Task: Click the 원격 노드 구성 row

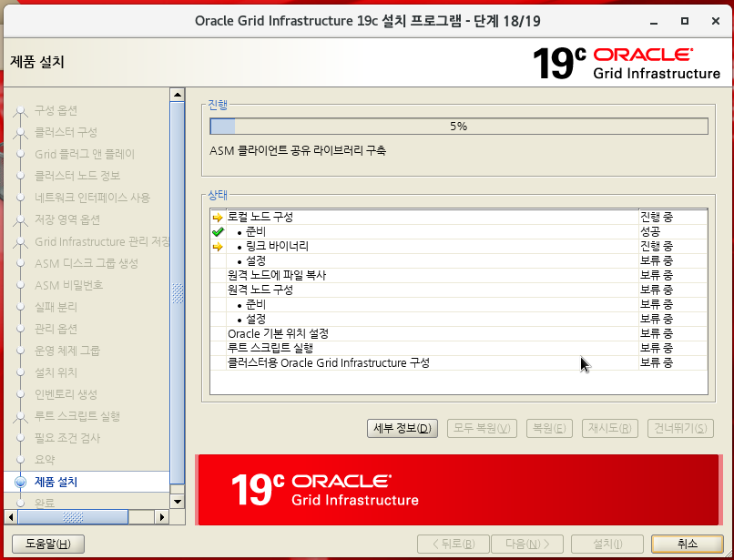Action: point(459,290)
